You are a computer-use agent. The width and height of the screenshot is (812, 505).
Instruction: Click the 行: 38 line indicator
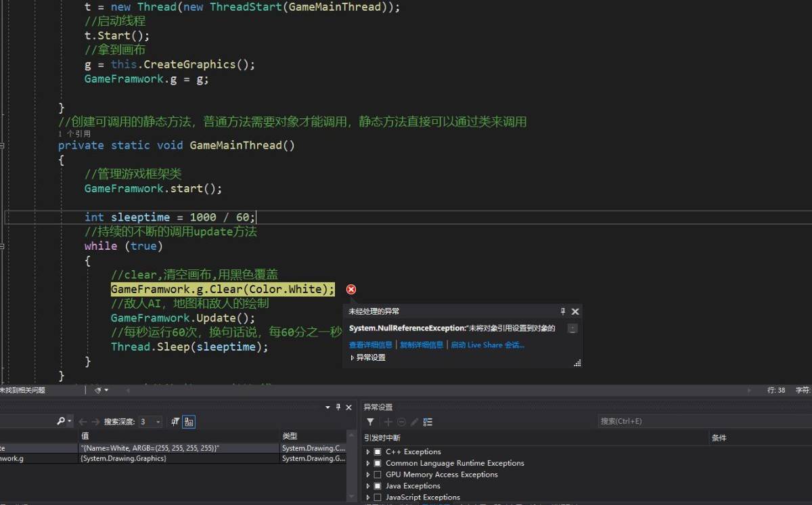click(776, 390)
